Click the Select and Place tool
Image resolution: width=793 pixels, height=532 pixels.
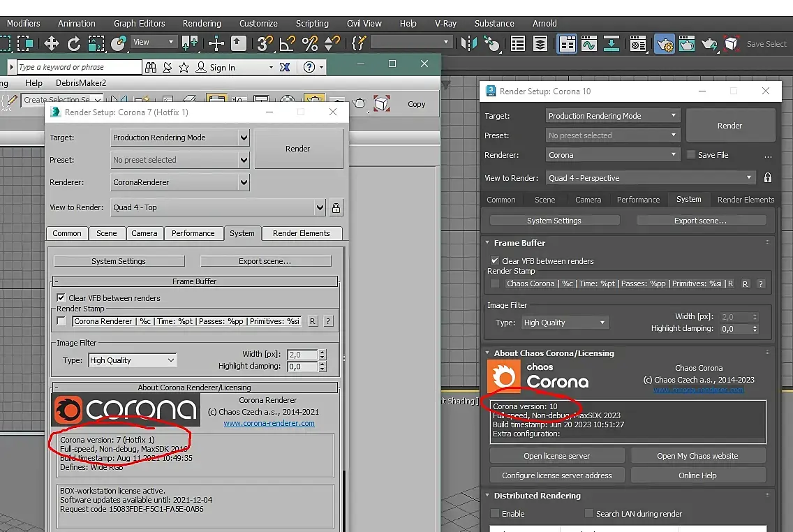[x=119, y=43]
